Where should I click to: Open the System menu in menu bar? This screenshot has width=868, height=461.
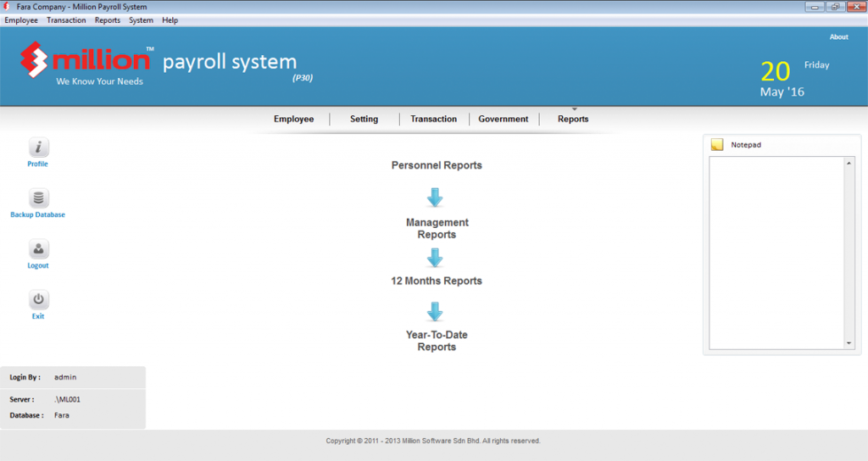[141, 20]
